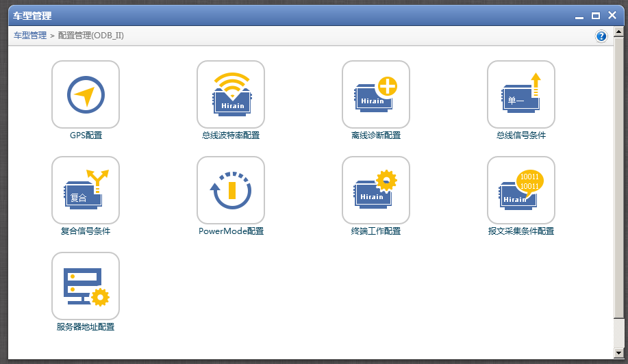
Task: Click the 终端工作配置 text label
Action: [x=376, y=231]
